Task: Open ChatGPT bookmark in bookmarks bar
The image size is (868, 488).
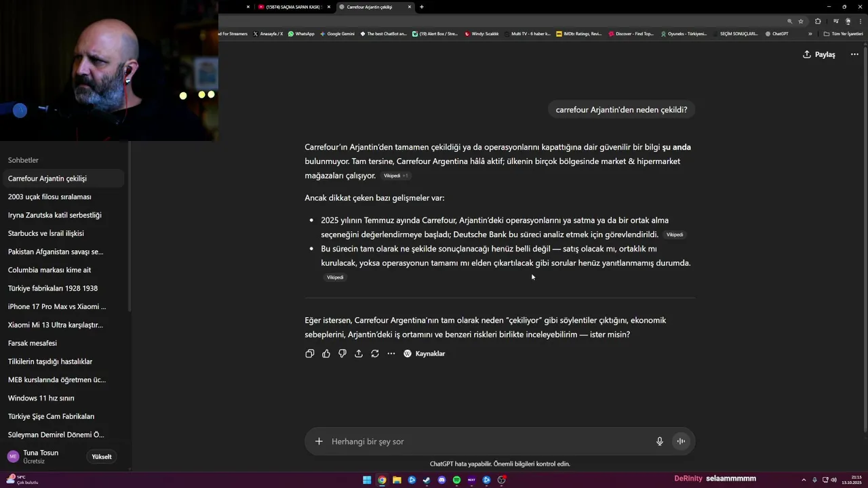Action: point(776,33)
